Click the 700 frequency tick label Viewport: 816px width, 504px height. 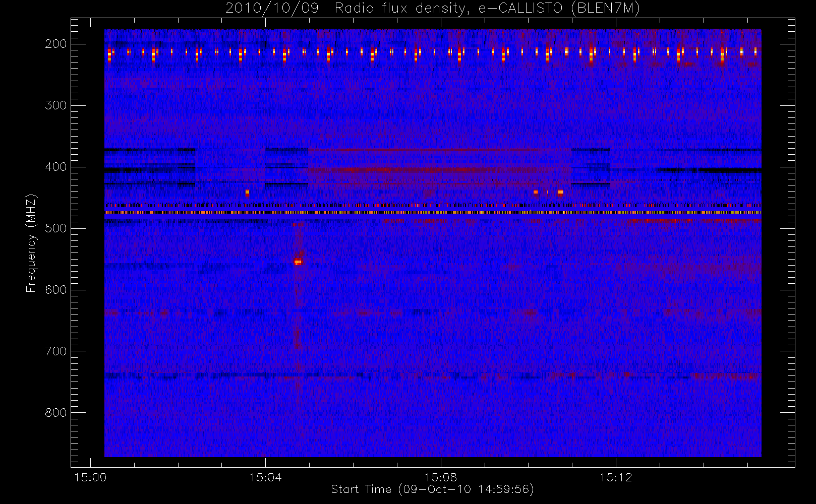pos(56,351)
